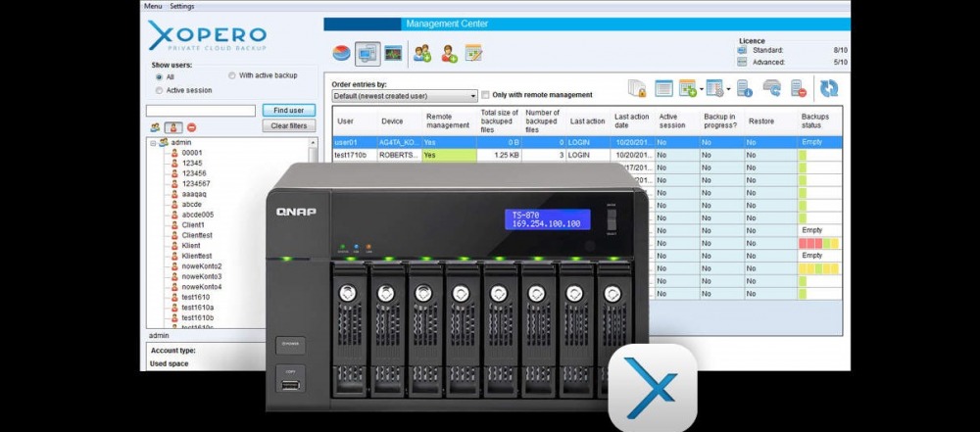Select With active backup radio button
Image resolution: width=980 pixels, height=432 pixels.
[232, 75]
